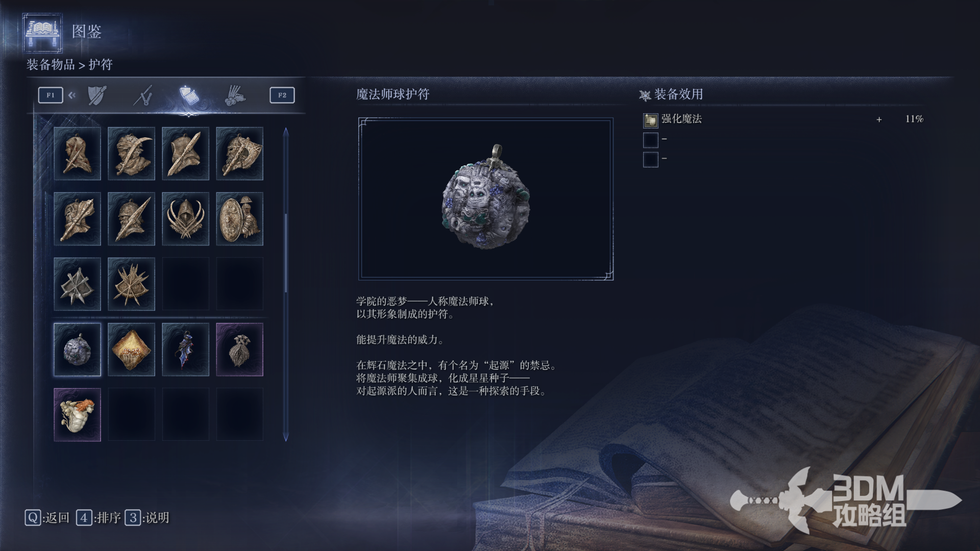Select the golden diamond-shaped talisman icon

(131, 349)
